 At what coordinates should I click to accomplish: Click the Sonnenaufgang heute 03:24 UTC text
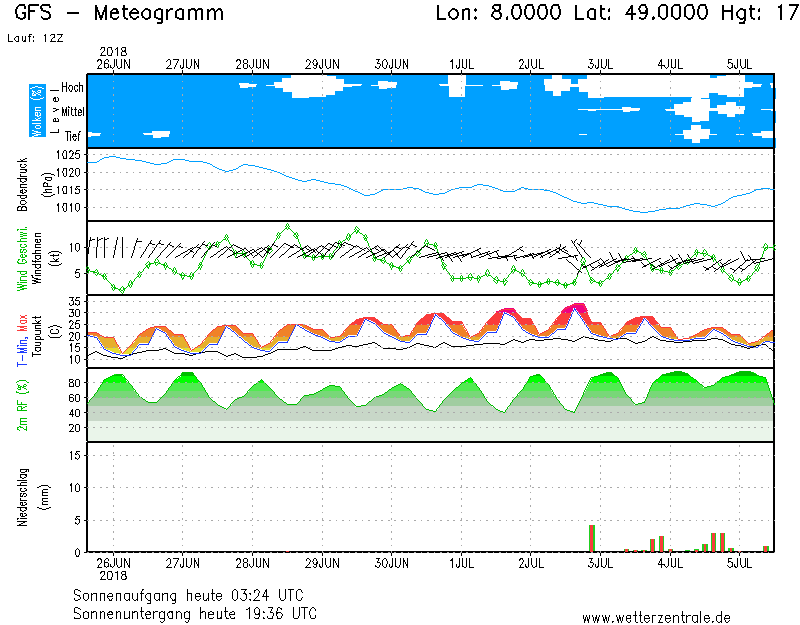[195, 595]
